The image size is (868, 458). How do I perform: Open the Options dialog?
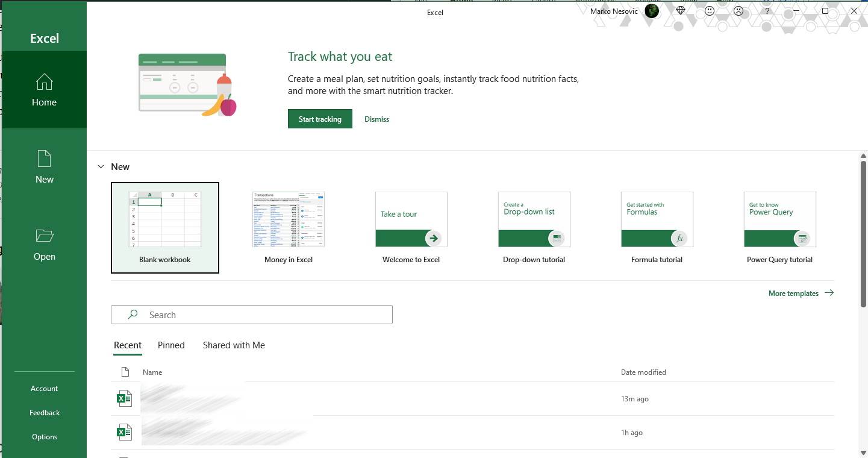[44, 436]
